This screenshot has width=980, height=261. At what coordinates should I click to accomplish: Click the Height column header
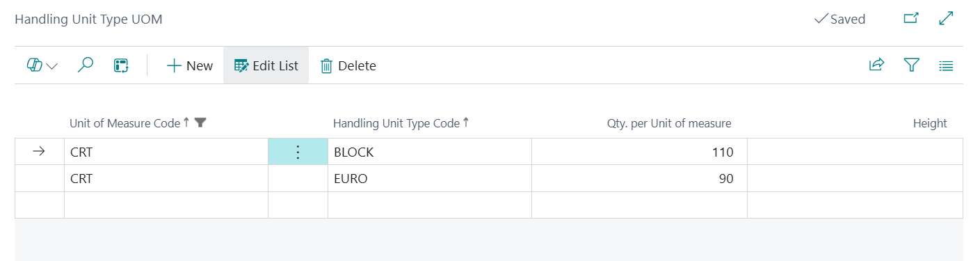pos(930,123)
